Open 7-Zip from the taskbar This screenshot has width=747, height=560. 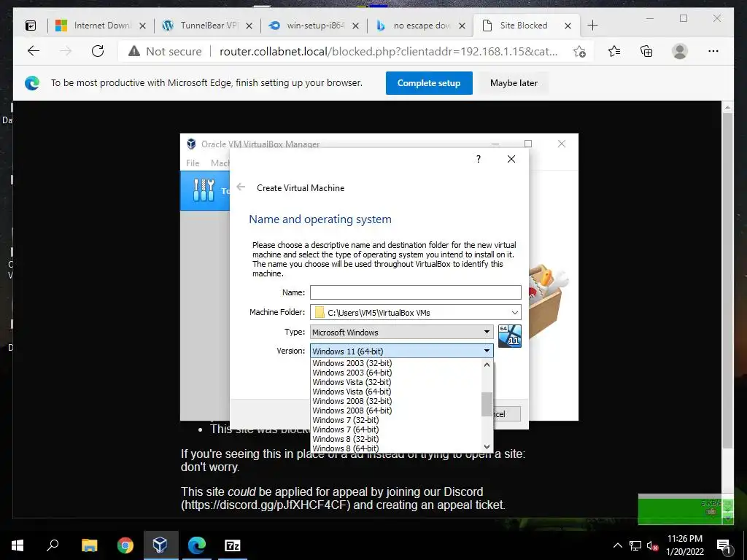coord(233,545)
